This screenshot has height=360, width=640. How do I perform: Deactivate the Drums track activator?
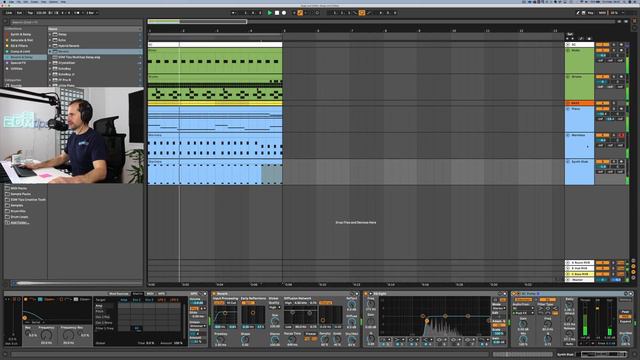(x=602, y=77)
